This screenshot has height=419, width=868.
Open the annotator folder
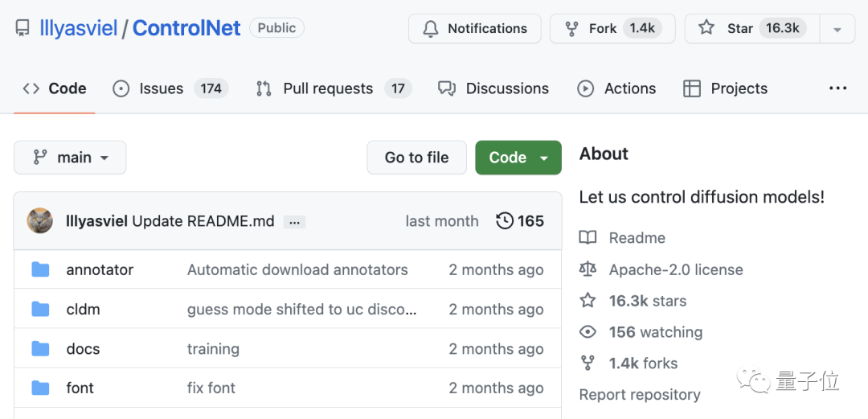point(100,270)
